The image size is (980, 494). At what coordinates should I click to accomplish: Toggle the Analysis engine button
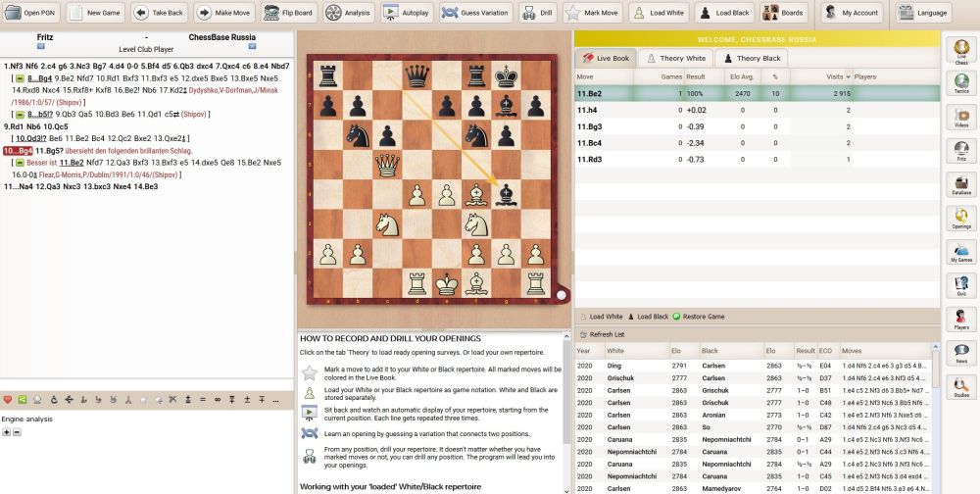[347, 13]
